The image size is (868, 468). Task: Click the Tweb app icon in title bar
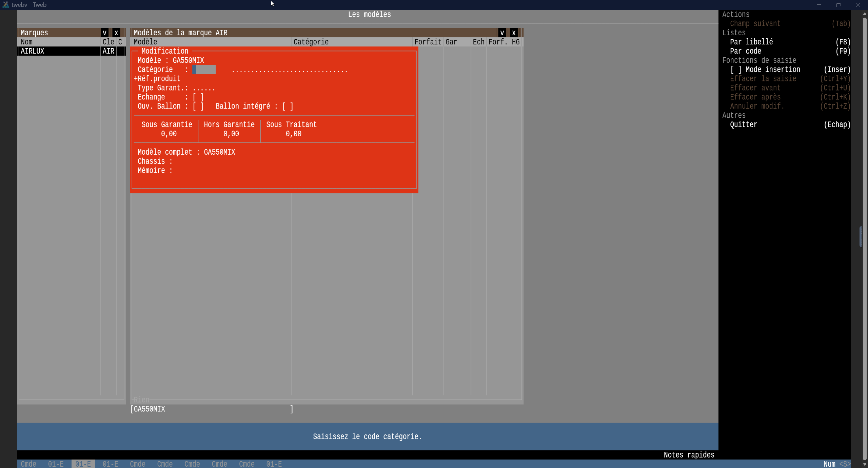[x=6, y=5]
